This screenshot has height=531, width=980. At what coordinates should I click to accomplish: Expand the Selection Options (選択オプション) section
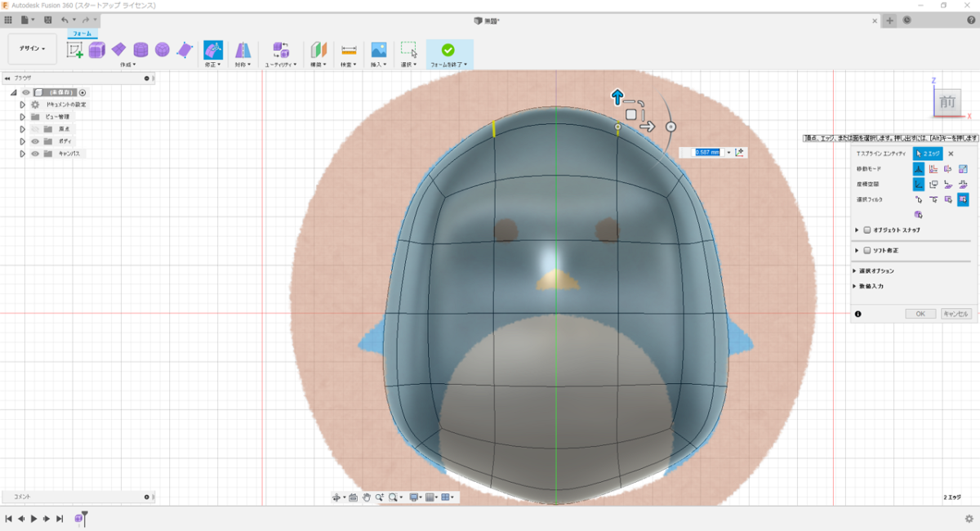855,270
